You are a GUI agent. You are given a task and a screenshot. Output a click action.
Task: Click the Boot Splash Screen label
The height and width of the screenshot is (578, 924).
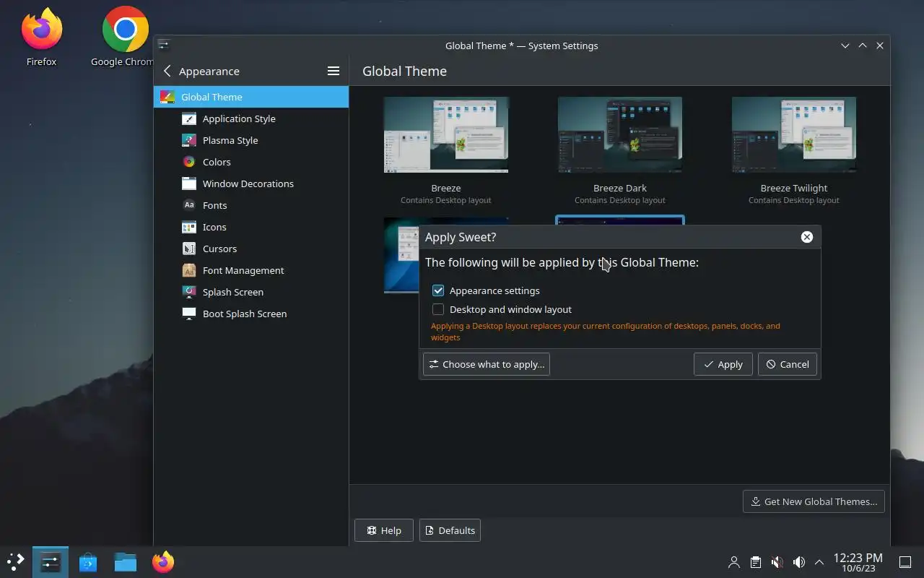click(x=245, y=314)
